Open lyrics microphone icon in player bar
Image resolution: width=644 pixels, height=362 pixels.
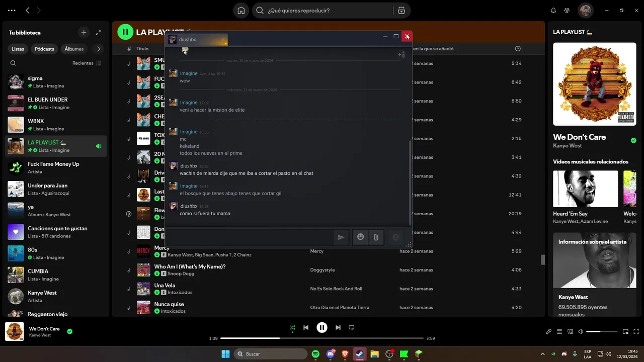(549, 332)
